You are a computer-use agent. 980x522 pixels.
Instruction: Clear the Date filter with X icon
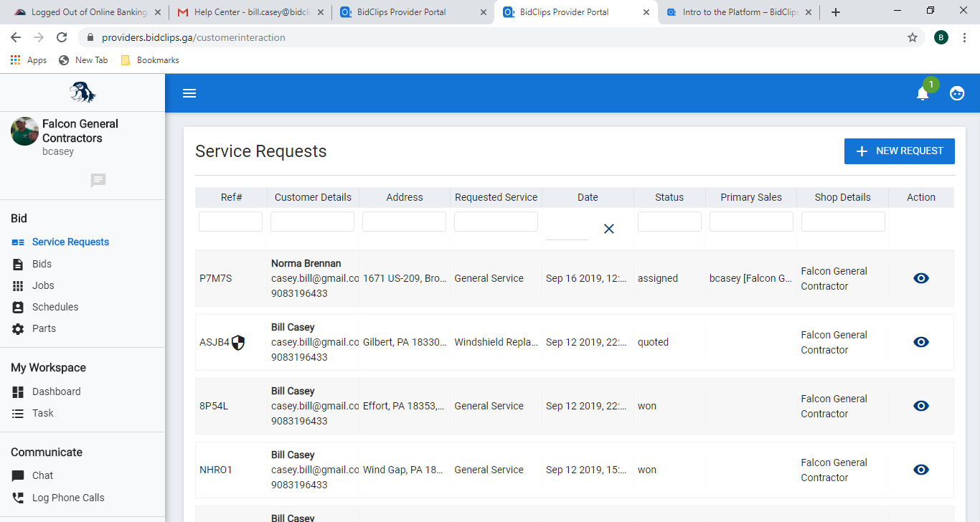(609, 229)
